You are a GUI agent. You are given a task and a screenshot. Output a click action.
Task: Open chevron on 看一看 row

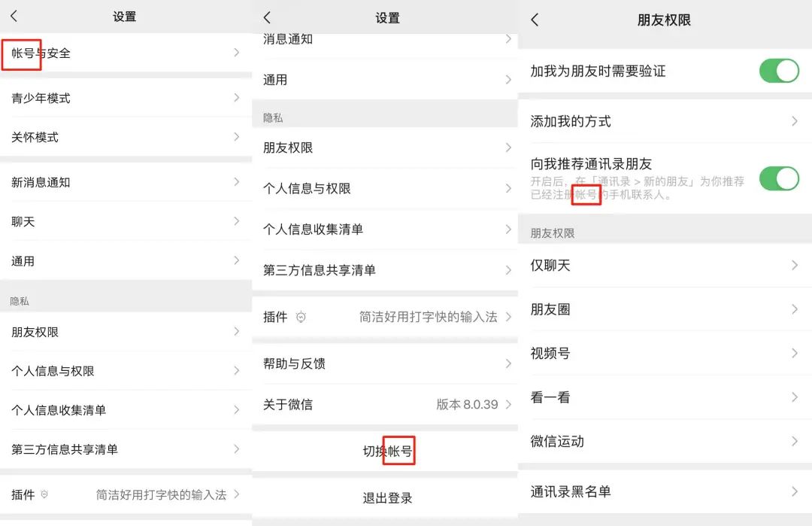[795, 397]
